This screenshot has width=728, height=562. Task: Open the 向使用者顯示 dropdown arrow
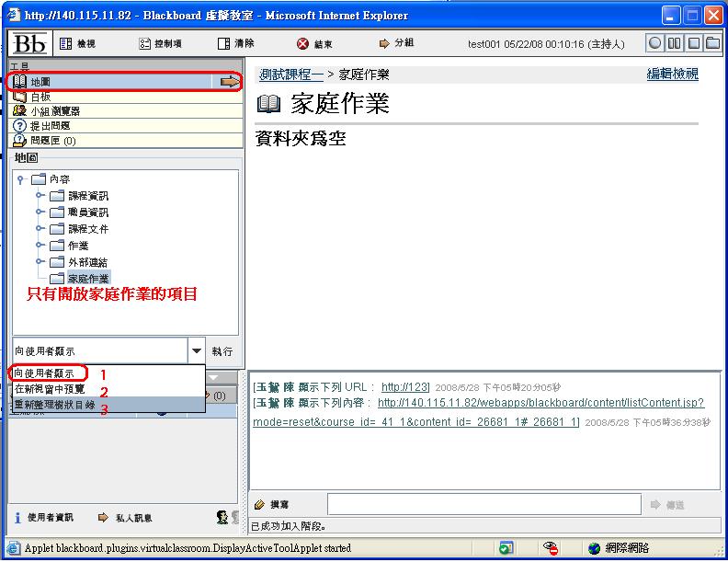tap(197, 350)
